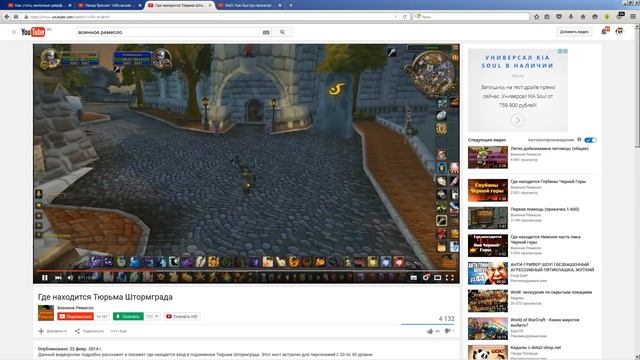Close the KIA Soul ad
Screen dimensions: 640x360
click(565, 51)
